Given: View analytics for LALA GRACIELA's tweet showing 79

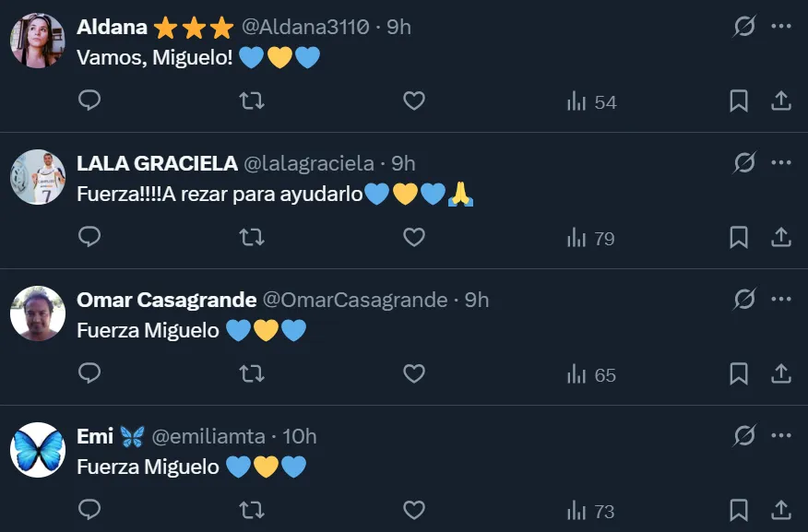Looking at the screenshot, I should pos(590,238).
